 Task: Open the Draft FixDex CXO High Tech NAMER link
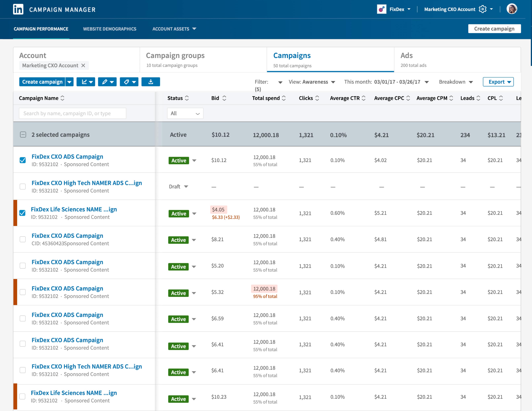click(x=87, y=183)
